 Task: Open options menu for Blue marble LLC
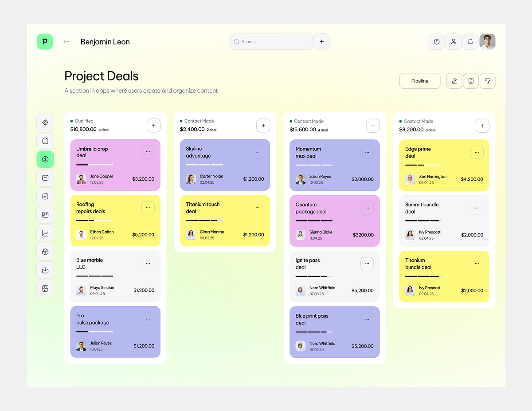148,263
